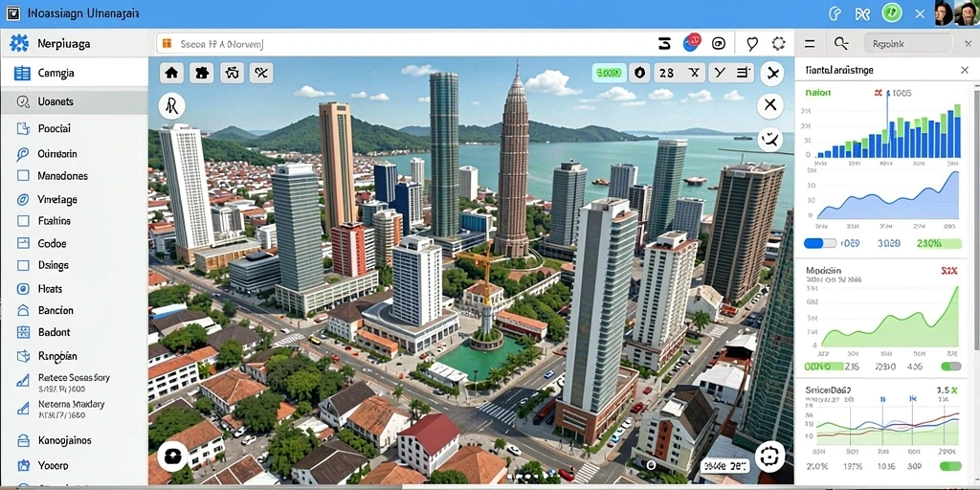The height and width of the screenshot is (490, 980).
Task: Click the list-lines icon after Y
Action: (743, 73)
